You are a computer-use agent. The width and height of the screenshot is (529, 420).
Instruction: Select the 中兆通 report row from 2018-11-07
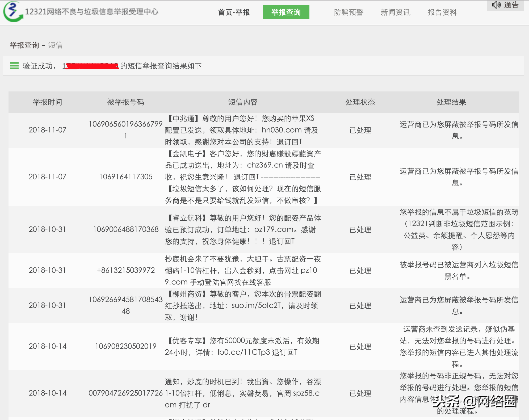[x=242, y=130]
